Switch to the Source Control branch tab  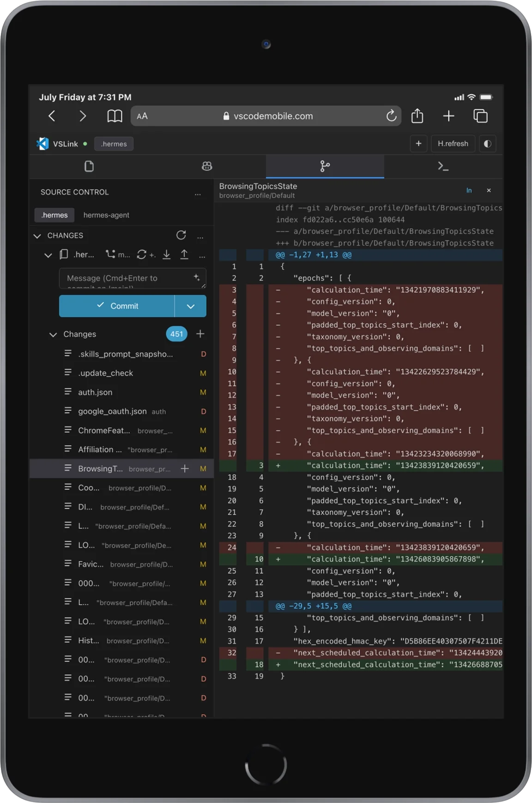tap(325, 166)
